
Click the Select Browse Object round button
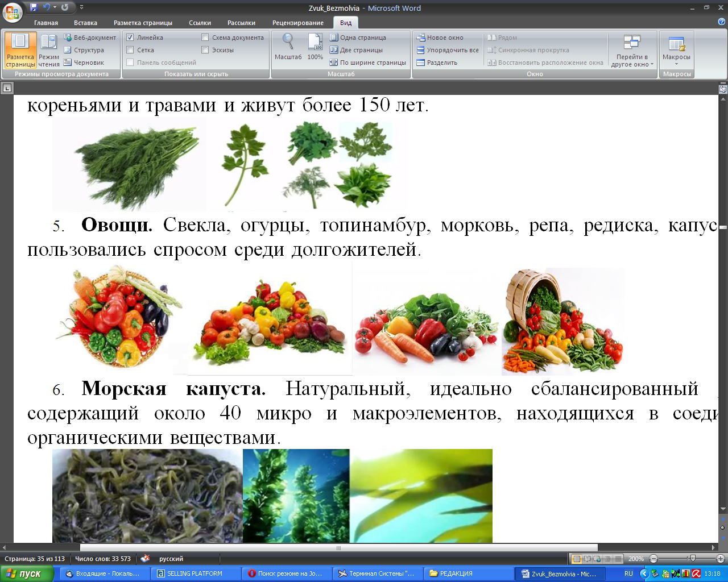(x=723, y=528)
